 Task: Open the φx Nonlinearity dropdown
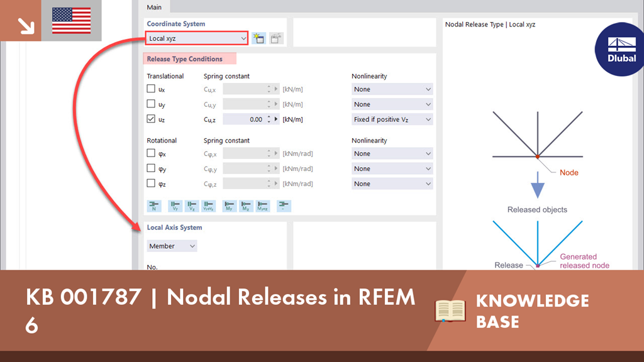(392, 153)
